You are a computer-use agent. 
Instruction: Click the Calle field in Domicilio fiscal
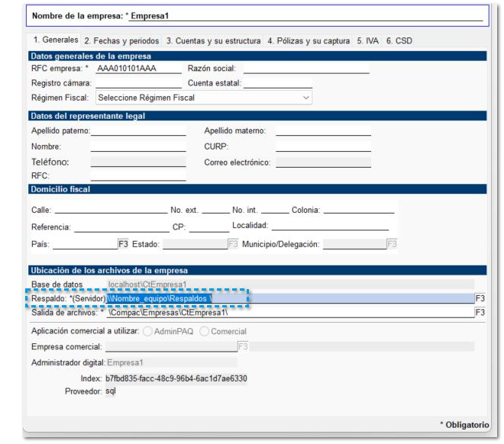point(110,210)
